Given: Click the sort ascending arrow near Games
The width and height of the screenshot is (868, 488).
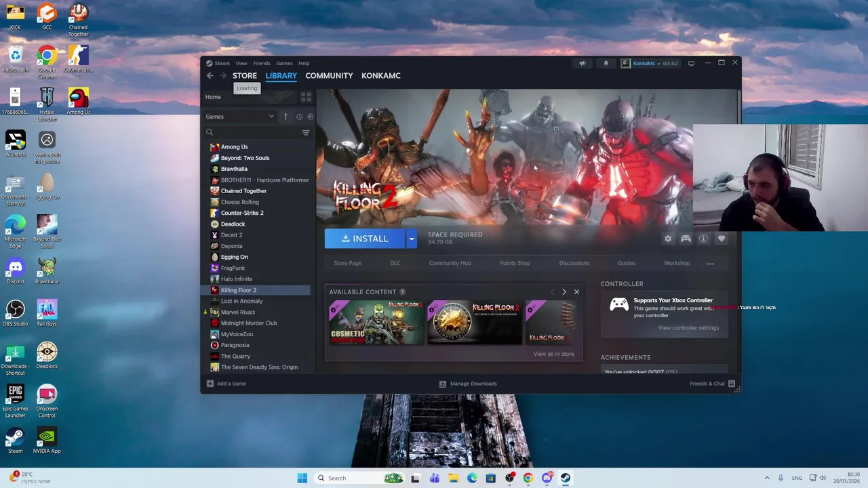Looking at the screenshot, I should point(285,117).
